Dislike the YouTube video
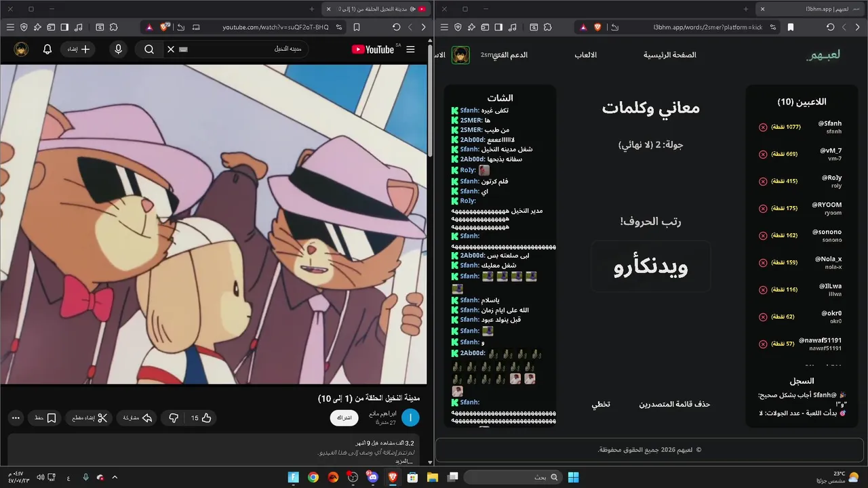868x488 pixels. coord(174,418)
